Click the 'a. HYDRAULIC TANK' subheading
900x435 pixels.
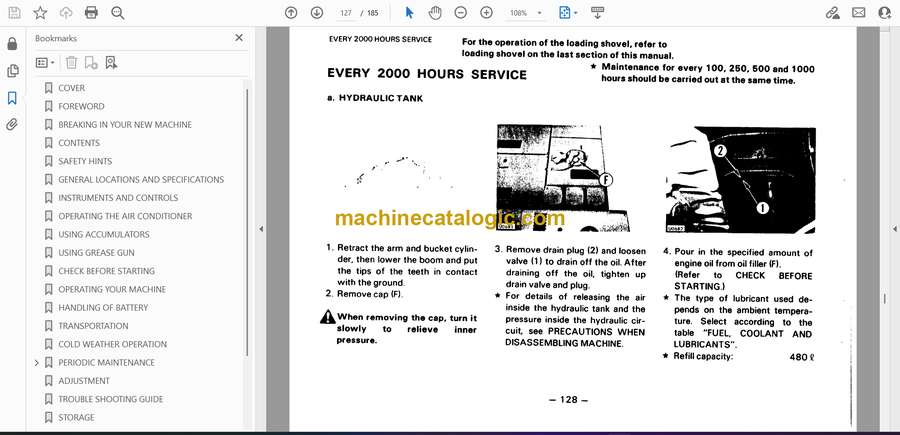(375, 99)
